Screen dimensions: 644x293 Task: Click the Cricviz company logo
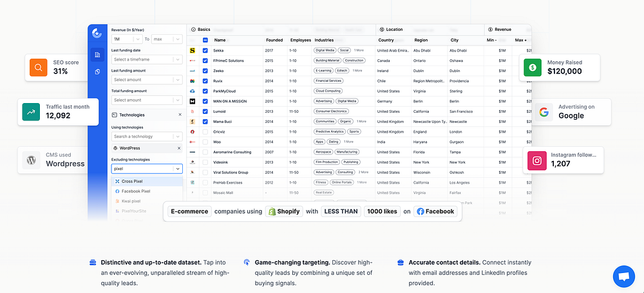click(192, 131)
